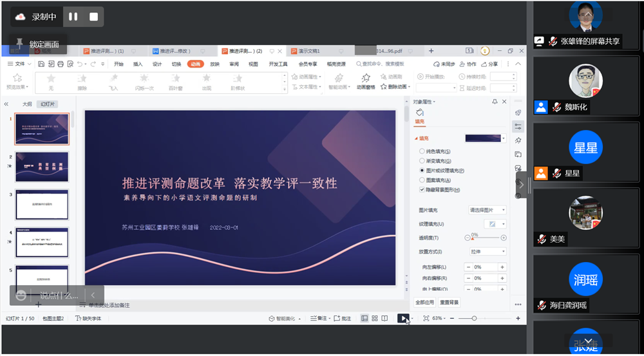Open the 预览效果 preview effect tool
This screenshot has width=644, height=356.
click(x=17, y=82)
